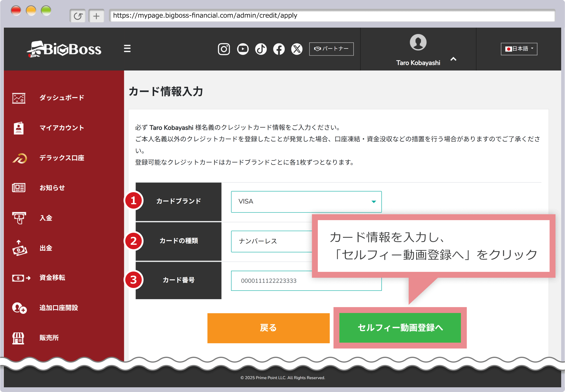The height and width of the screenshot is (392, 565).
Task: Click the browser reload icon
Action: pos(78,16)
